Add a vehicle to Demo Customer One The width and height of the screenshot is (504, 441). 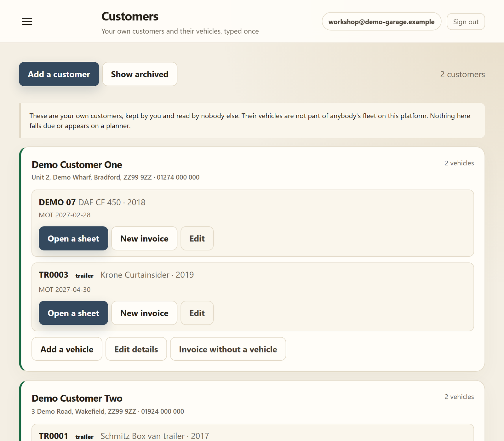click(67, 349)
